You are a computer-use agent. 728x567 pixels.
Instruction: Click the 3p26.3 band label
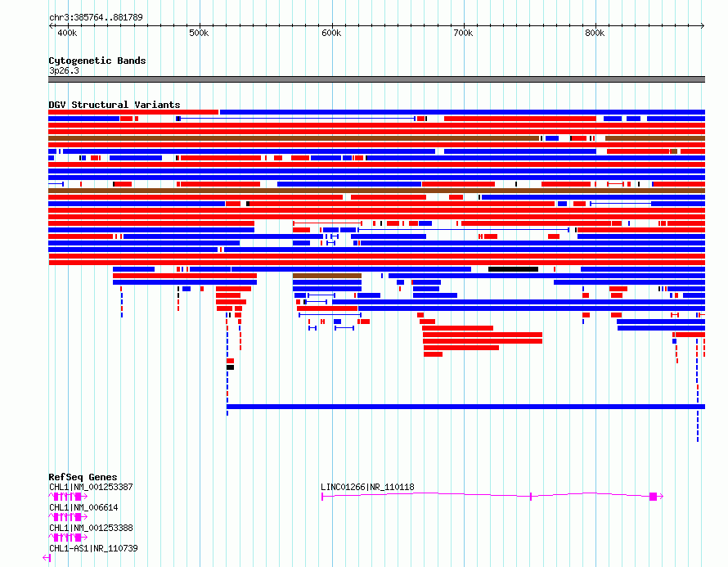tap(64, 70)
